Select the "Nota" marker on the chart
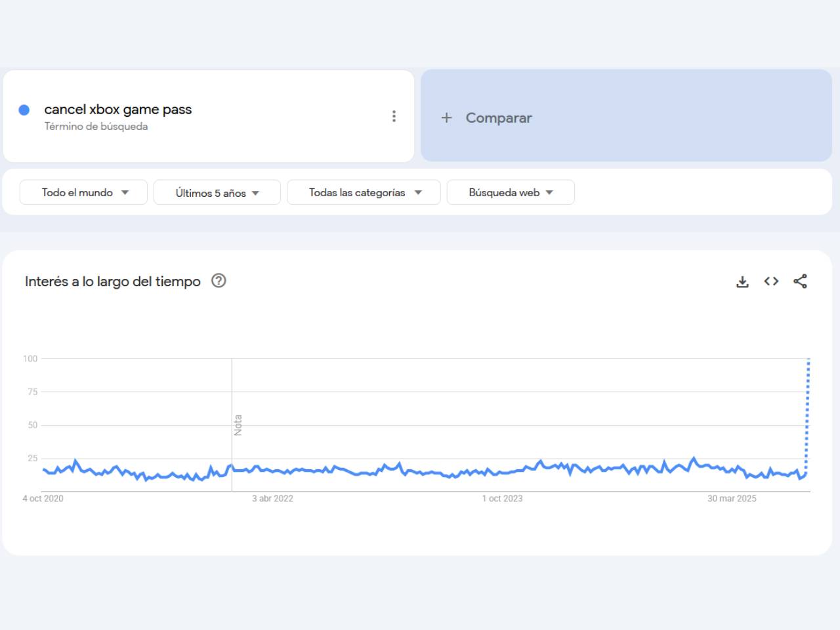Screen dimensions: 840x630 pos(238,425)
